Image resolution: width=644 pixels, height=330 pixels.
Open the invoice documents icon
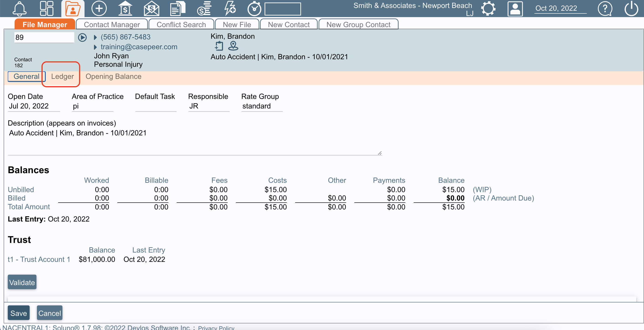[178, 9]
